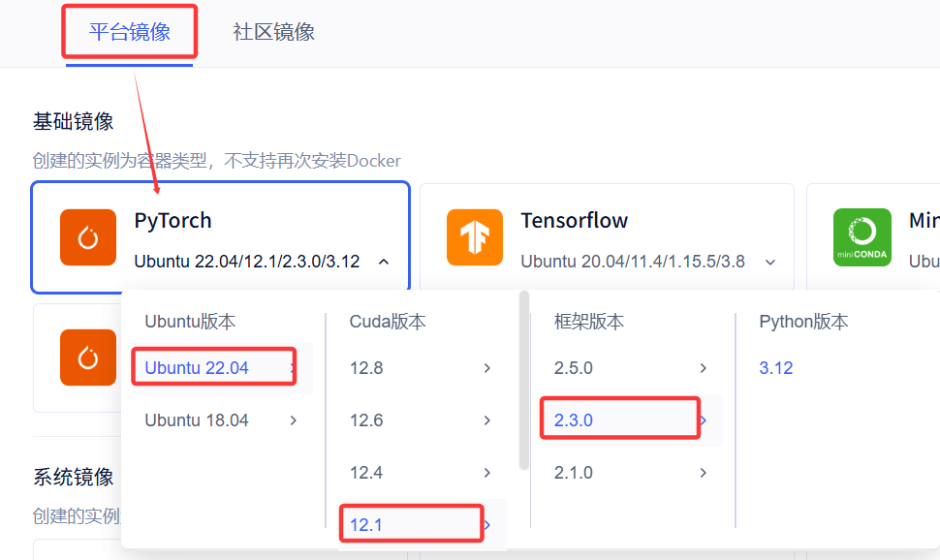Click the 系统镜像 heading
The image size is (940, 560).
click(x=73, y=478)
